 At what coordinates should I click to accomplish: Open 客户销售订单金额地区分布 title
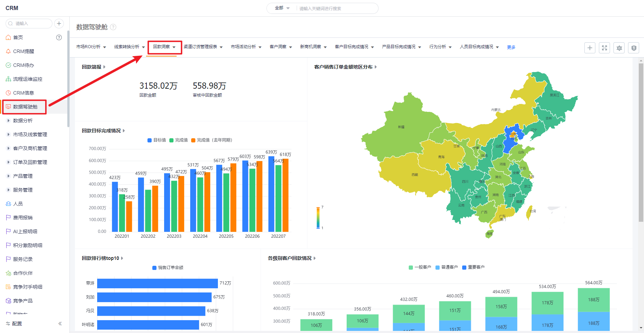[x=344, y=67]
